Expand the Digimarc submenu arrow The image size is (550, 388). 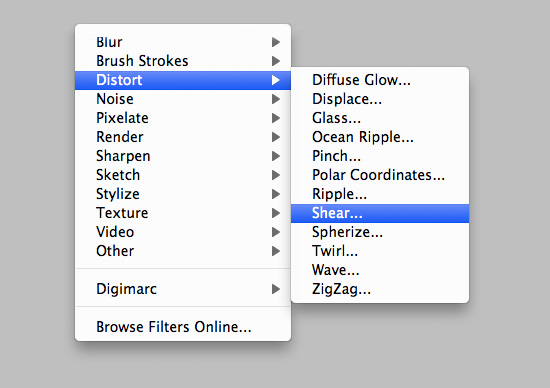tap(276, 289)
